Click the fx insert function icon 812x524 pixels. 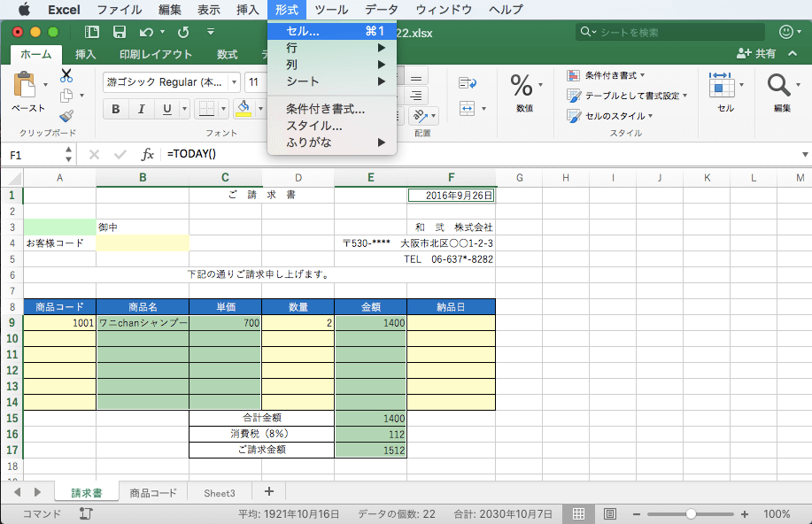point(148,154)
